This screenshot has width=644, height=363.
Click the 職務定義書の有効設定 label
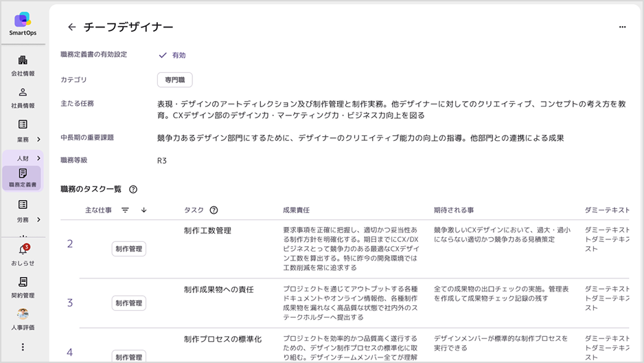point(93,54)
